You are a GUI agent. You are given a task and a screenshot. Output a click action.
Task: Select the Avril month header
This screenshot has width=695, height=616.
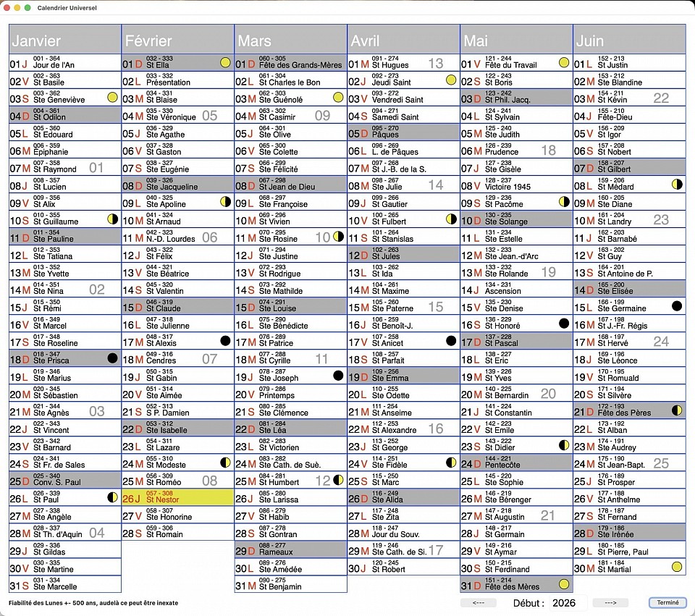(403, 41)
